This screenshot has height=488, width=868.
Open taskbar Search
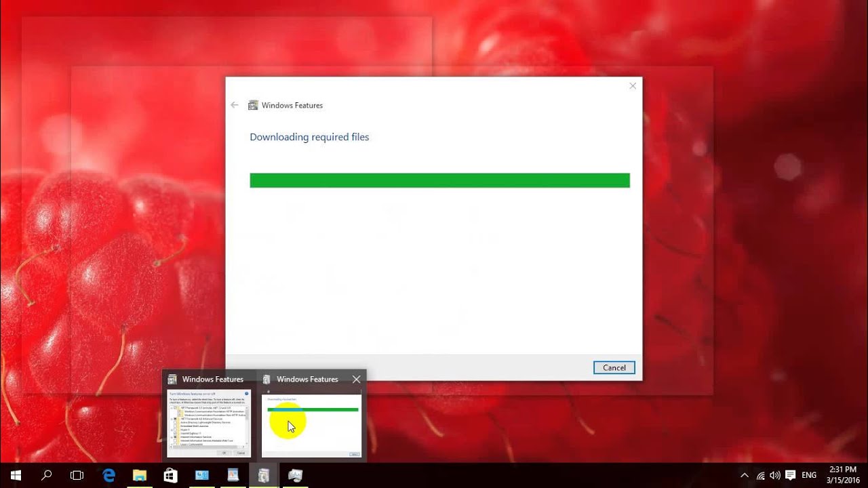coord(46,476)
